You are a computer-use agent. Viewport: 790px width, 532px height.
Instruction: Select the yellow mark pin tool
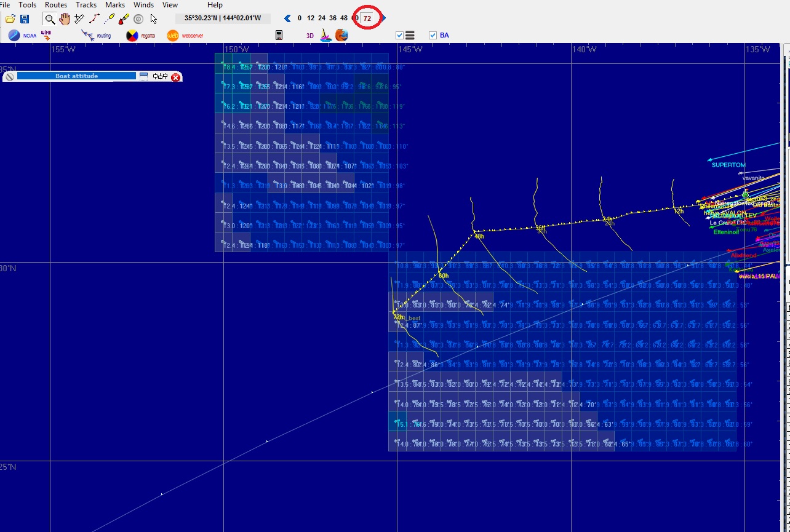[x=110, y=18]
